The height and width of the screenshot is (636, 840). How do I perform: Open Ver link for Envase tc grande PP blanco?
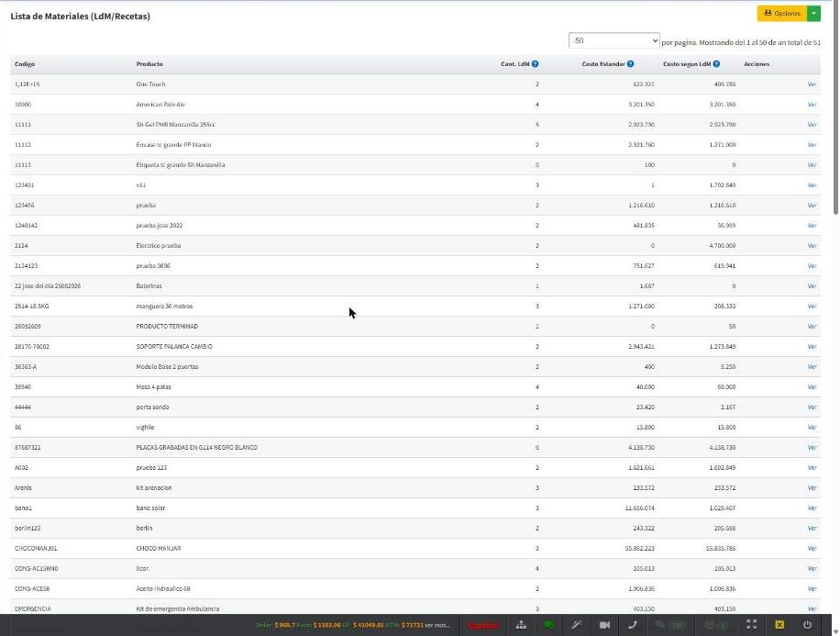pos(812,145)
